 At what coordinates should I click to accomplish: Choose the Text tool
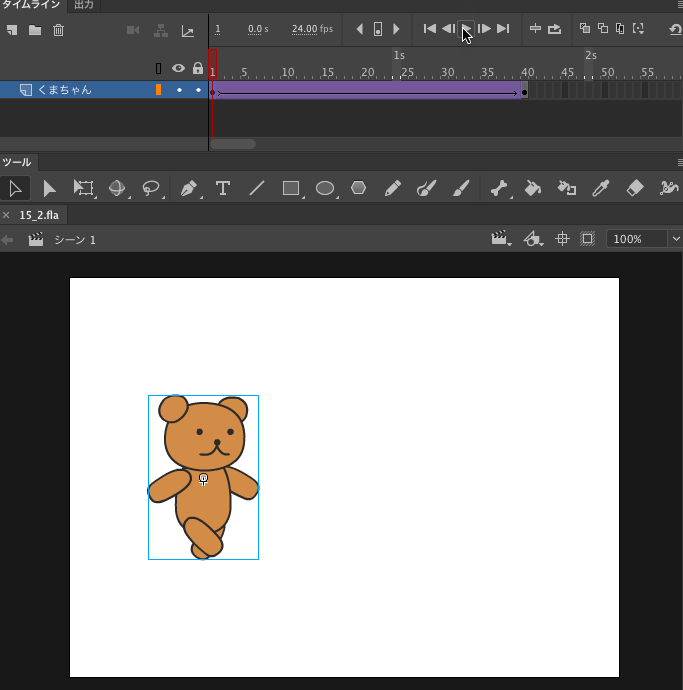click(x=223, y=188)
